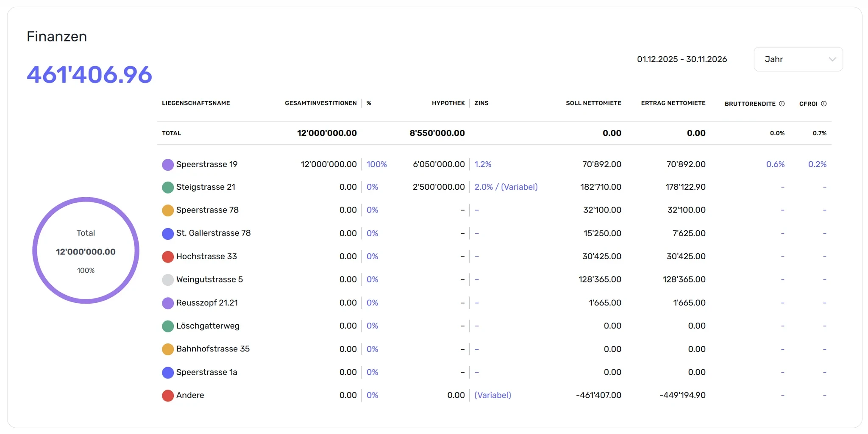Image resolution: width=868 pixels, height=434 pixels.
Task: Click the blue dot beside Speerstrasse 1a
Action: click(168, 373)
